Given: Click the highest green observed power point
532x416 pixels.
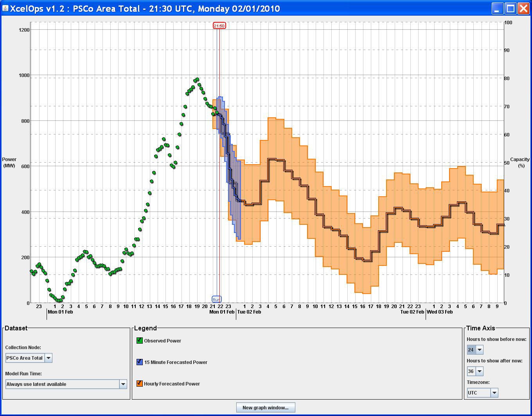Looking at the screenshot, I should coord(197,79).
